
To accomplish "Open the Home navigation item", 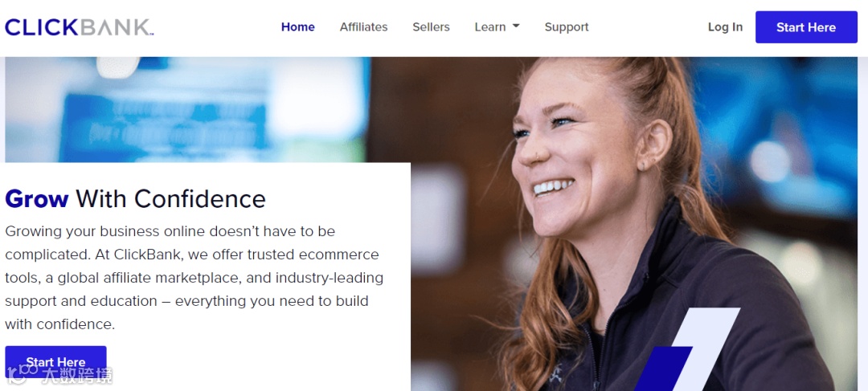I will (x=298, y=27).
